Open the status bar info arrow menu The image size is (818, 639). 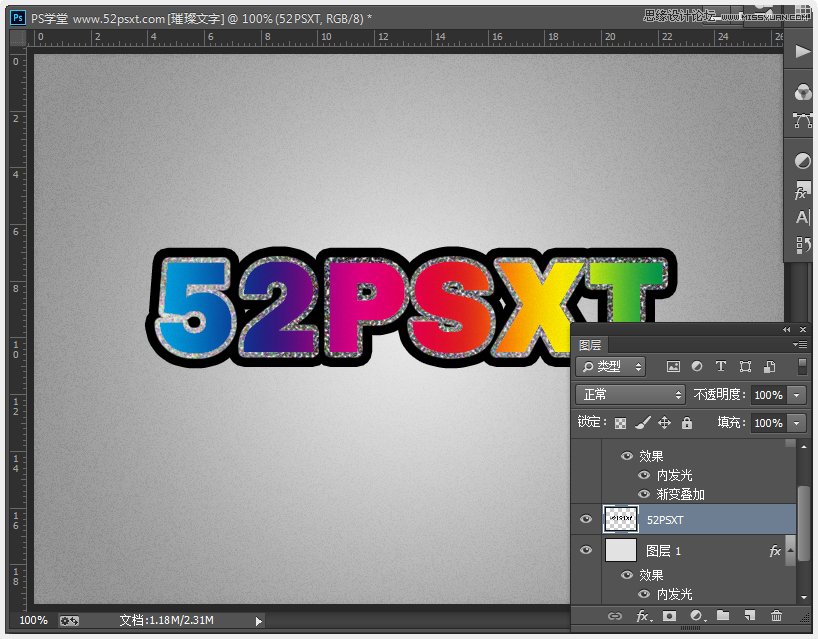point(259,621)
